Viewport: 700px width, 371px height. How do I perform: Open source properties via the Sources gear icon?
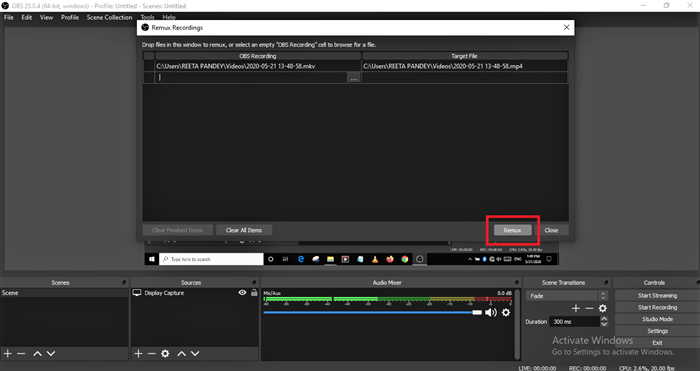(x=165, y=354)
